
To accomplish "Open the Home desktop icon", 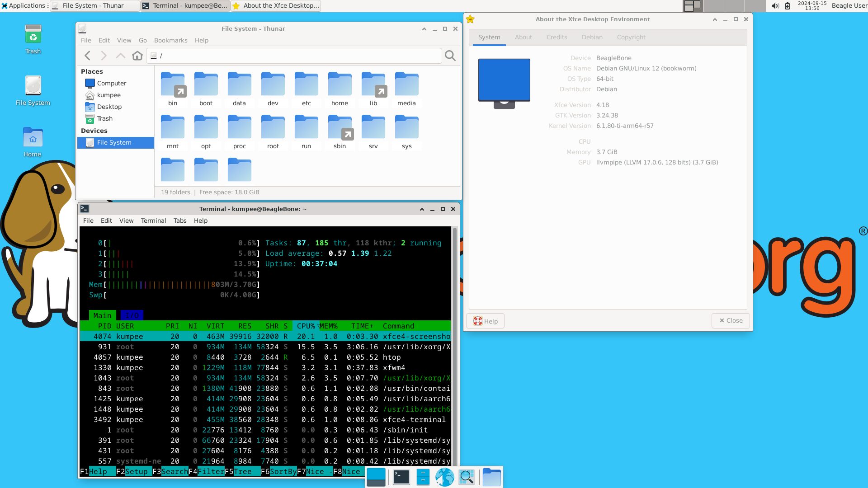I will coord(33,142).
